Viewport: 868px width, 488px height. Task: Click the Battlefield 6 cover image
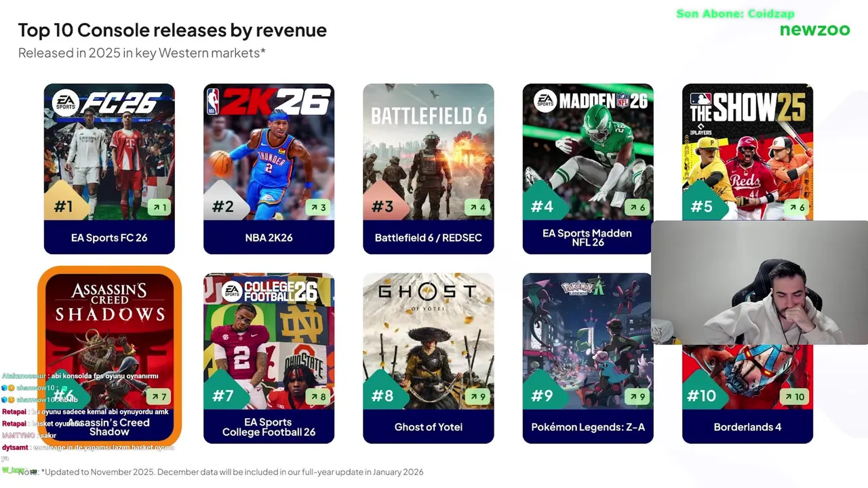[429, 152]
